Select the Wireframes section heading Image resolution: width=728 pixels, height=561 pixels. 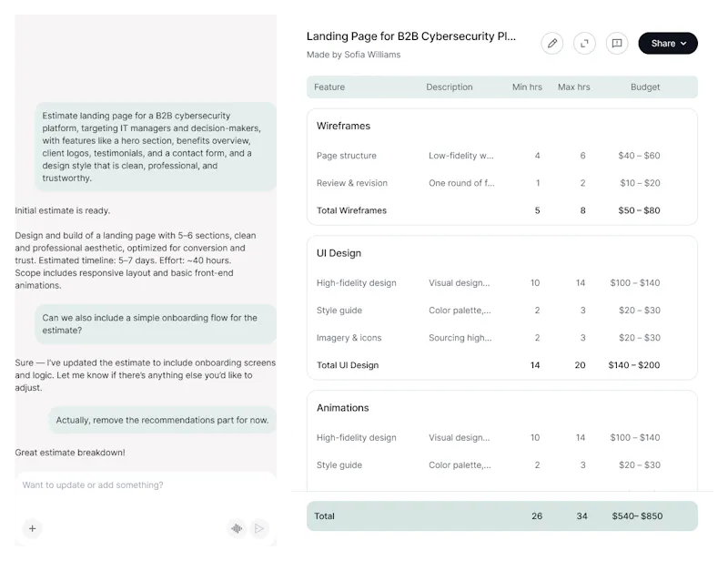pos(344,126)
